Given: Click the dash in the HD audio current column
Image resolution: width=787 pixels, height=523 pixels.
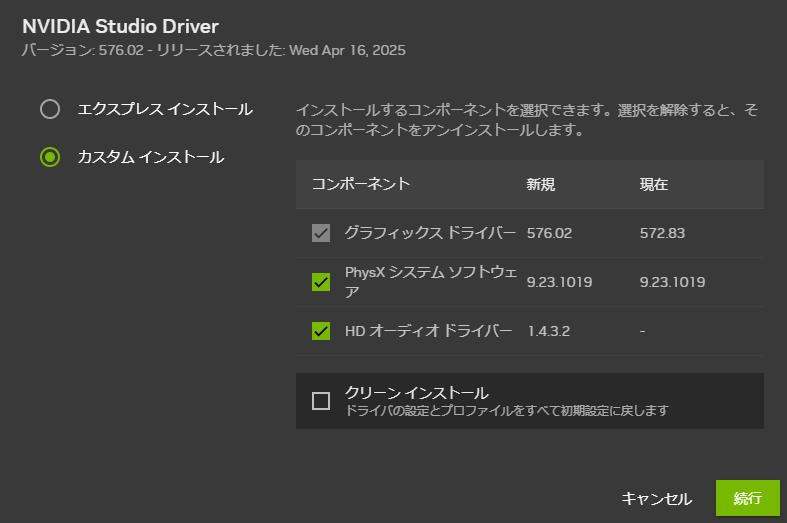Looking at the screenshot, I should coord(642,331).
